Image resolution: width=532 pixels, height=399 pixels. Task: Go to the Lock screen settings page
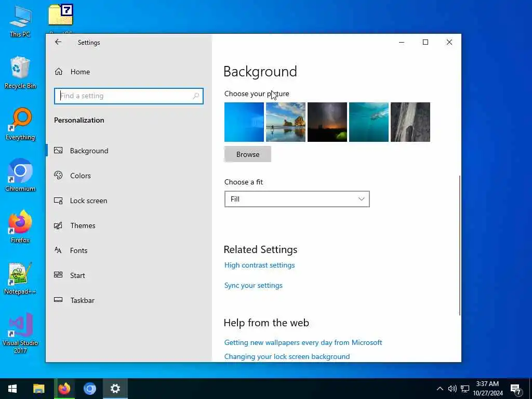tap(128, 201)
